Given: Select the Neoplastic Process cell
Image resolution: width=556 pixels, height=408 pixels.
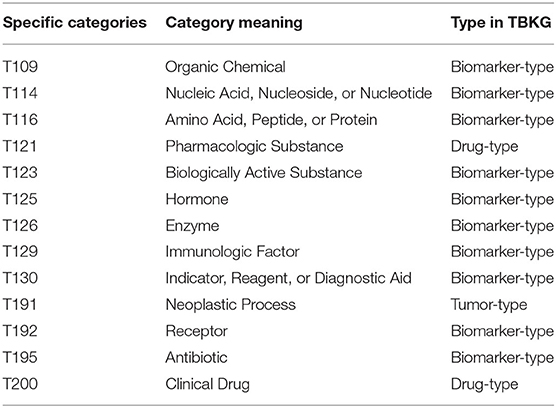Looking at the screenshot, I should tap(230, 305).
